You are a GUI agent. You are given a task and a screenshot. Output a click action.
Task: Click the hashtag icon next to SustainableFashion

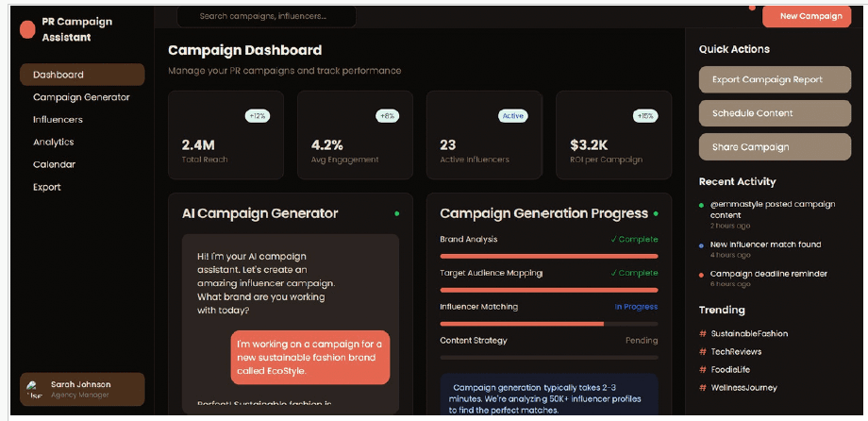(x=702, y=334)
